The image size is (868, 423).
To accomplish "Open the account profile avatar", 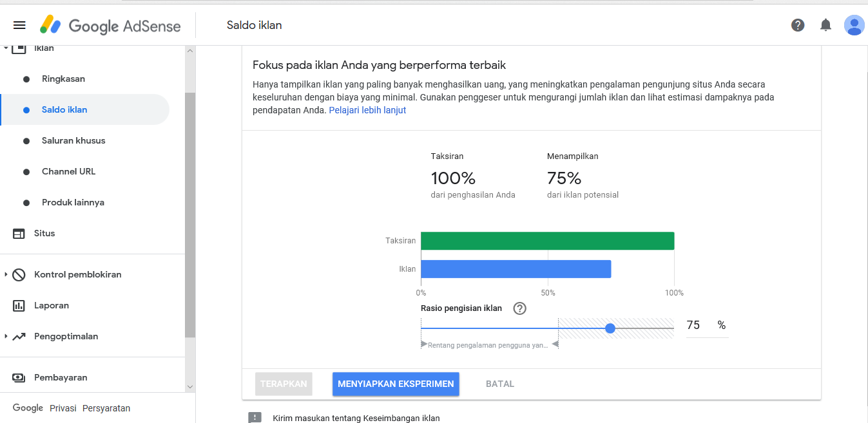I will point(854,25).
